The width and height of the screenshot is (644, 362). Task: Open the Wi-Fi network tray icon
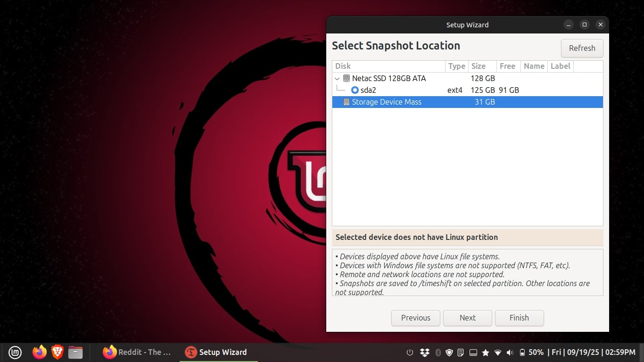pos(498,353)
